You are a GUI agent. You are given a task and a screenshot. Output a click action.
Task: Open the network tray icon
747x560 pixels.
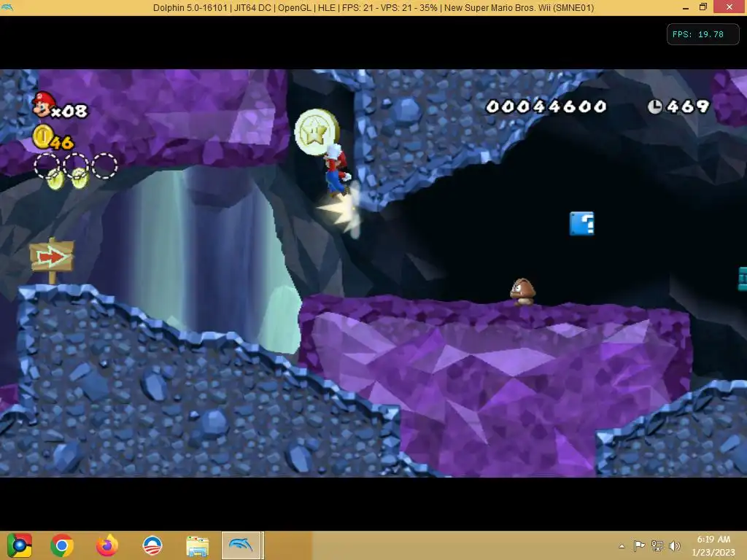(x=657, y=545)
